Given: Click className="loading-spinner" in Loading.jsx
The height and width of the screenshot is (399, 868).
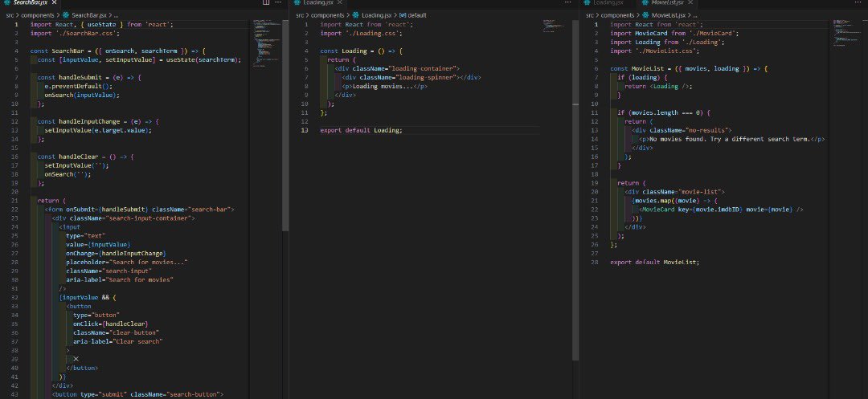Looking at the screenshot, I should click(407, 77).
